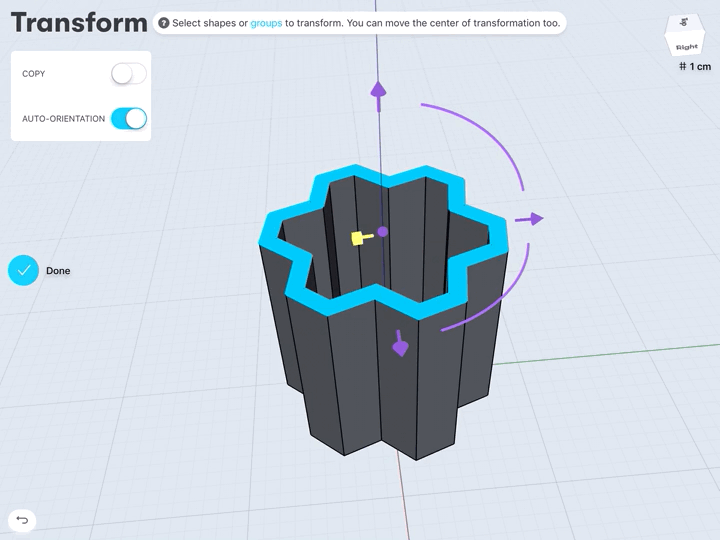
Task: Click the blue Done checkmark button
Action: pos(23,271)
